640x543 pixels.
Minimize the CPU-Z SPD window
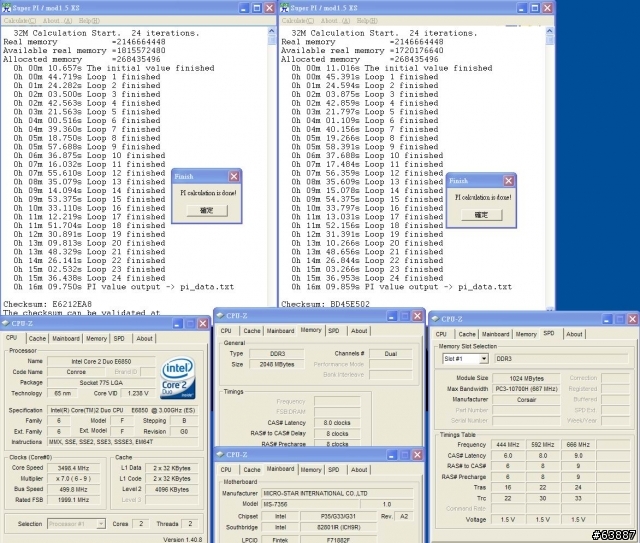(607, 319)
